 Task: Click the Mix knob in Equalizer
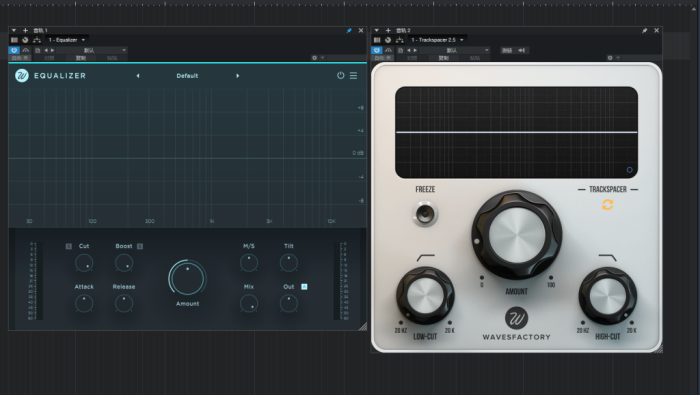tap(249, 304)
